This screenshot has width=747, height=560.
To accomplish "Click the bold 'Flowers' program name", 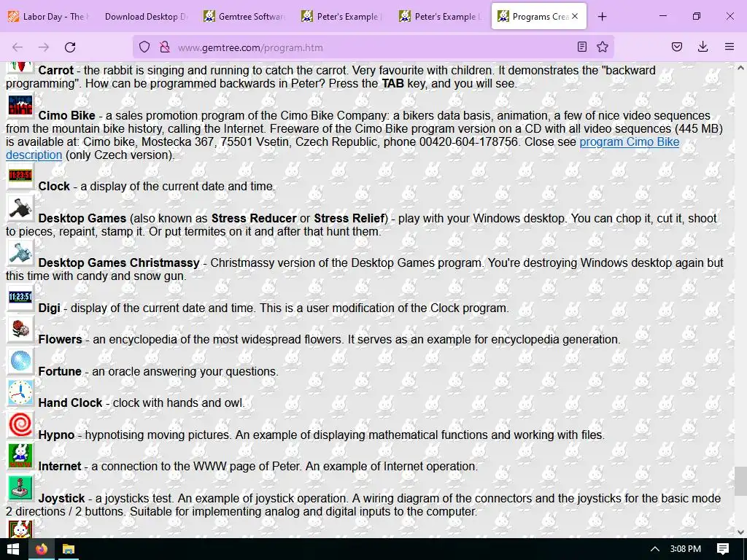I will tap(60, 340).
